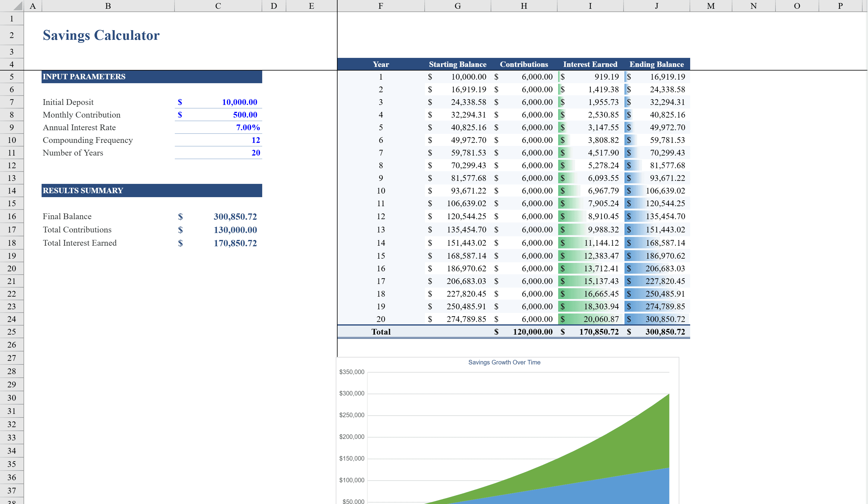868x504 pixels.
Task: Click the Monthly Contribution amount 500.00
Action: [227, 115]
